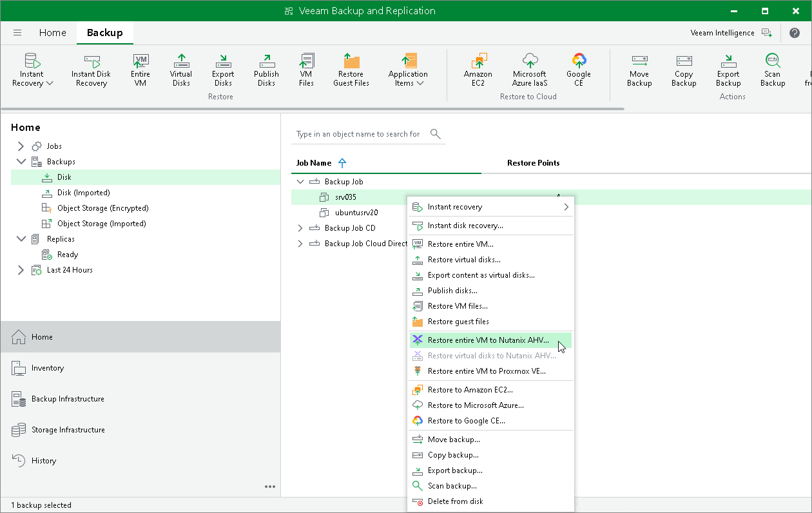Image resolution: width=812 pixels, height=513 pixels.
Task: Choose Move backup context menu item
Action: click(490, 440)
